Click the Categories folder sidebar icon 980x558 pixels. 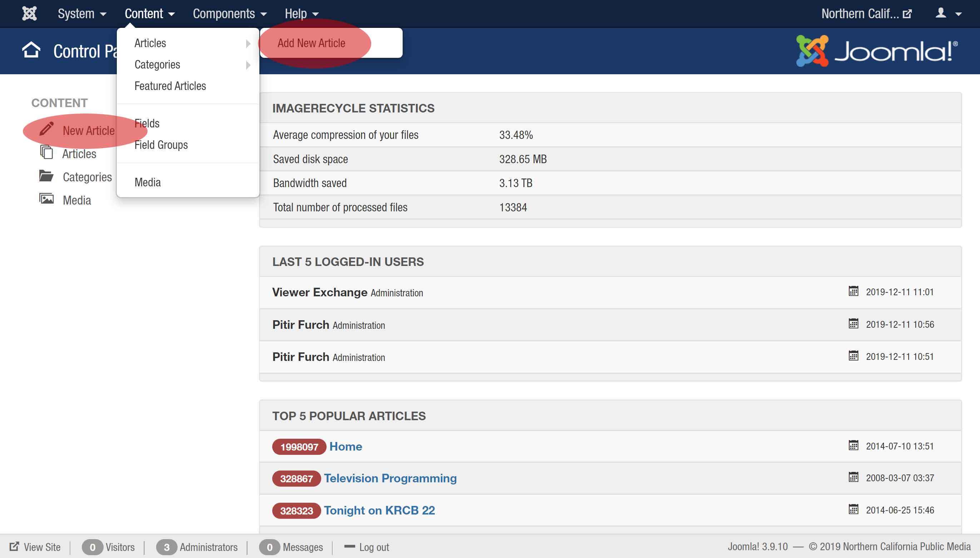[46, 176]
